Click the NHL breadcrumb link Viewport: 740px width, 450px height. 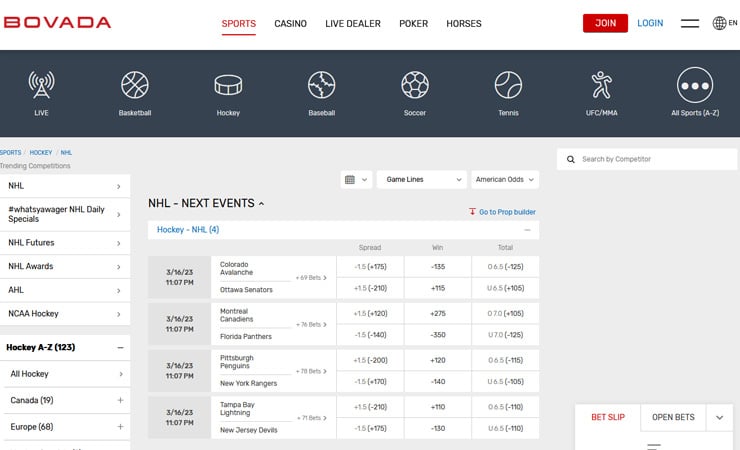point(66,153)
